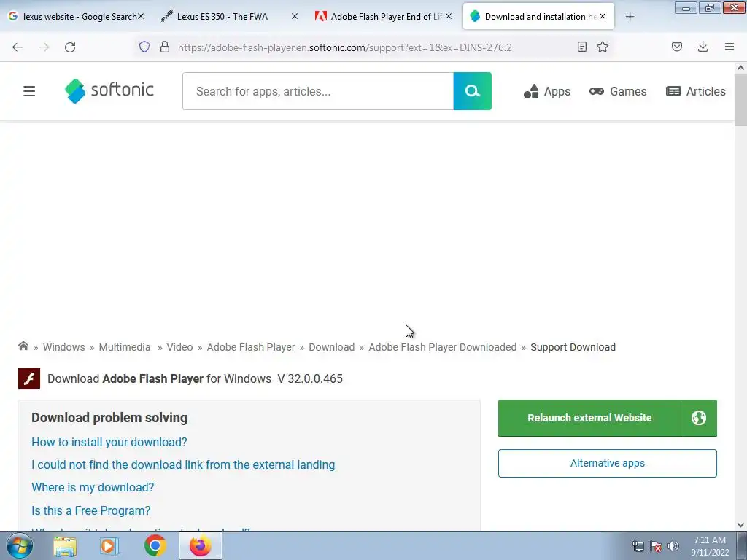
Task: Close the Download and installation help tab
Action: pyautogui.click(x=603, y=16)
